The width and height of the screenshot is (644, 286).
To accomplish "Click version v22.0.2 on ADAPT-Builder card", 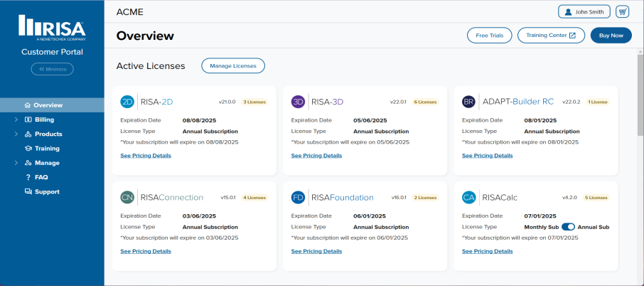I will [571, 102].
